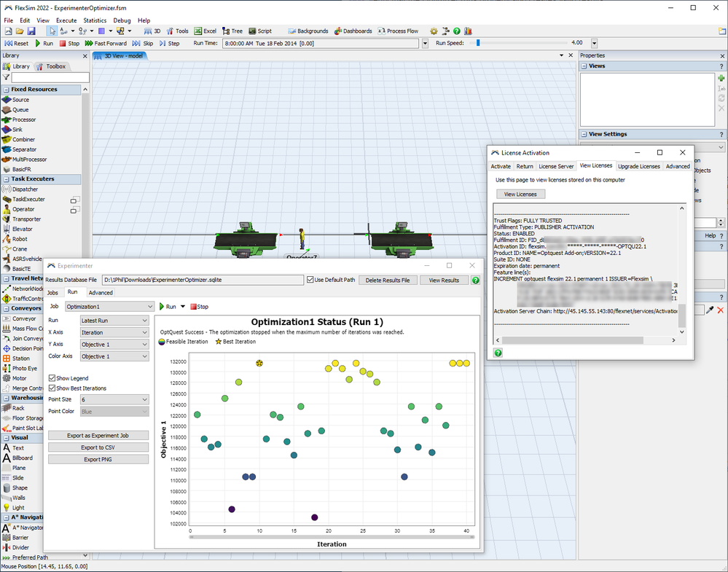
Task: Open the Dashboards toolbar button
Action: pyautogui.click(x=353, y=31)
